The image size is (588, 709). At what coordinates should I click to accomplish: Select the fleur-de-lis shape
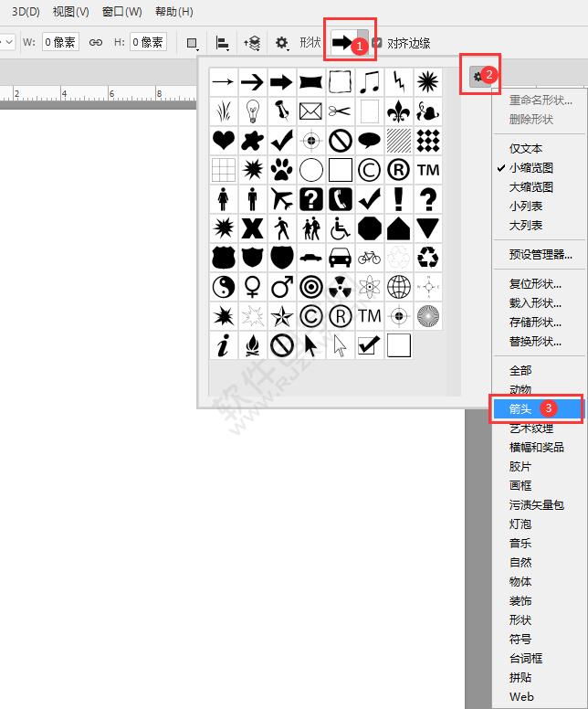coord(399,111)
